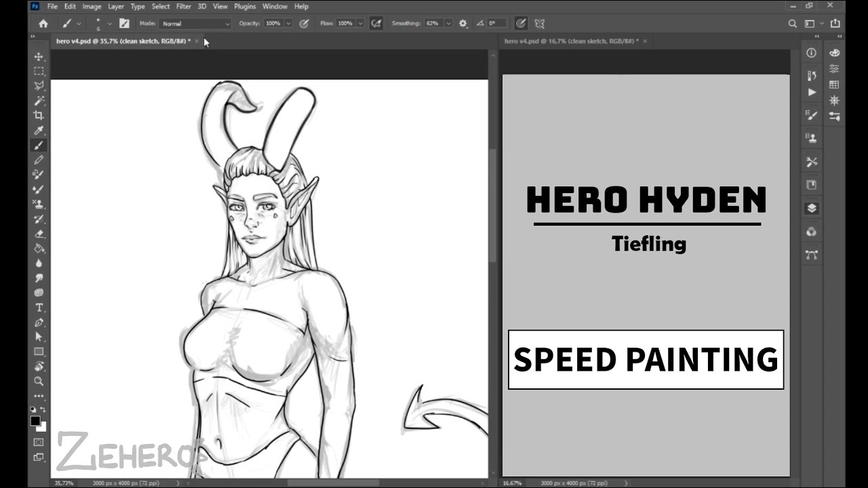Switch foreground and background colors
The image size is (868, 488).
43,410
